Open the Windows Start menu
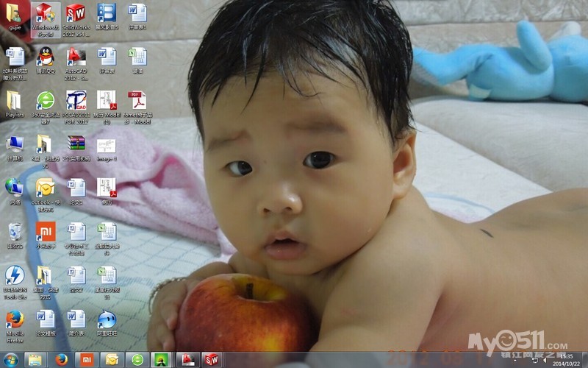This screenshot has width=588, height=368. (x=10, y=361)
